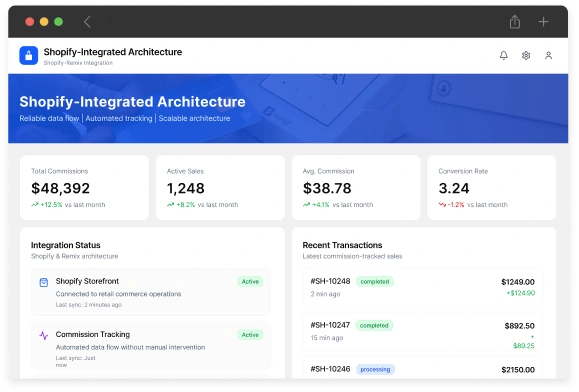Click the large banner title Shopify-Integrated Architecture
579x392 pixels.
point(132,102)
